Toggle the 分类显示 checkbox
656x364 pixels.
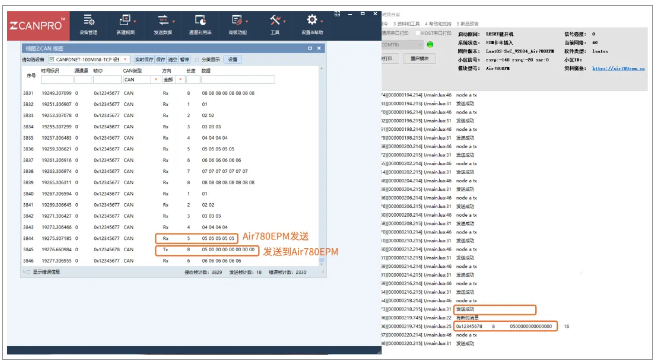(197, 60)
